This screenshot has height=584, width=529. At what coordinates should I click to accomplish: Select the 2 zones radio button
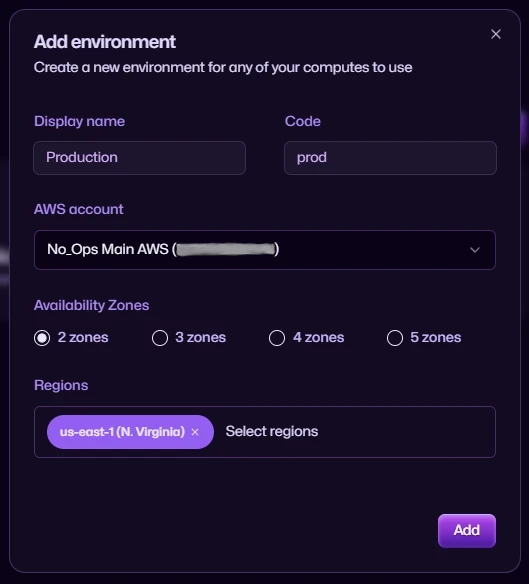(42, 338)
